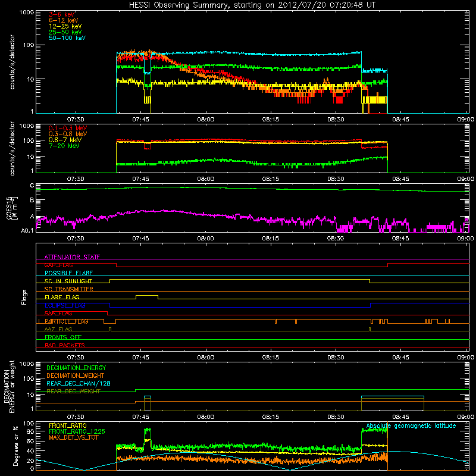Click the HESSI Observing Summary title text

pyautogui.click(x=252, y=5)
